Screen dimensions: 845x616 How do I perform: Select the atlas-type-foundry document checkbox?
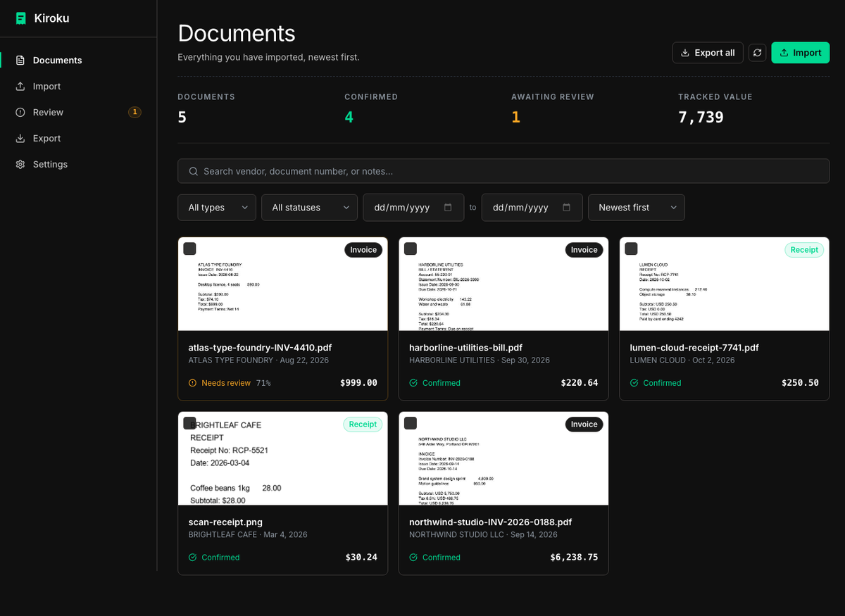[x=189, y=249]
